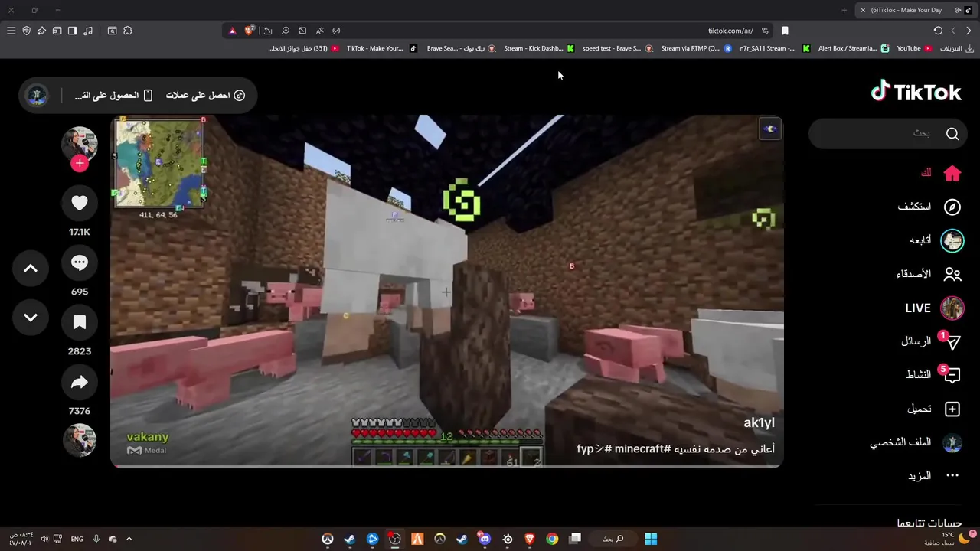980x551 pixels.
Task: Open the extensions puzzle icon
Action: coord(128,31)
